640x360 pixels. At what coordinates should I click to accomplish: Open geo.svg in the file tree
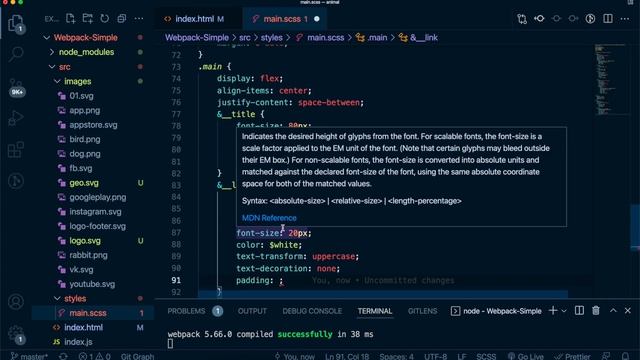click(84, 183)
